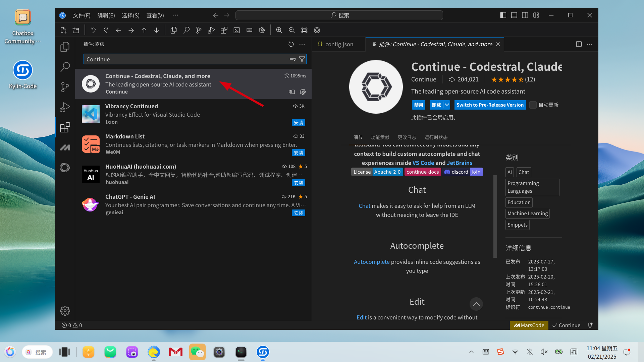Click the Zoom Out toolbar icon

click(292, 30)
